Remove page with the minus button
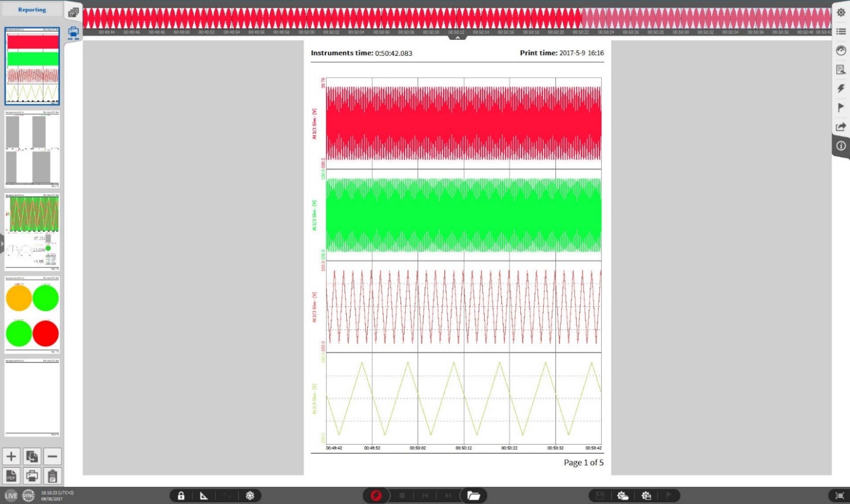Image resolution: width=850 pixels, height=504 pixels. point(53,456)
